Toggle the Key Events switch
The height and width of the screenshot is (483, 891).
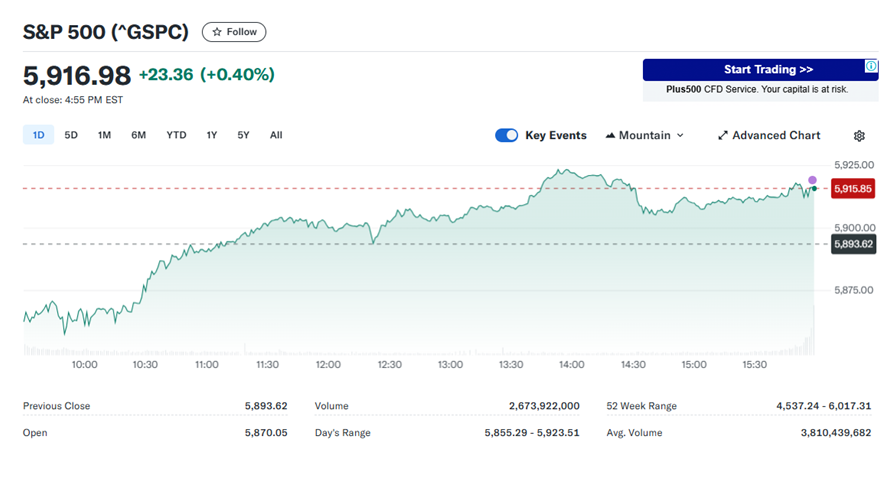point(506,135)
